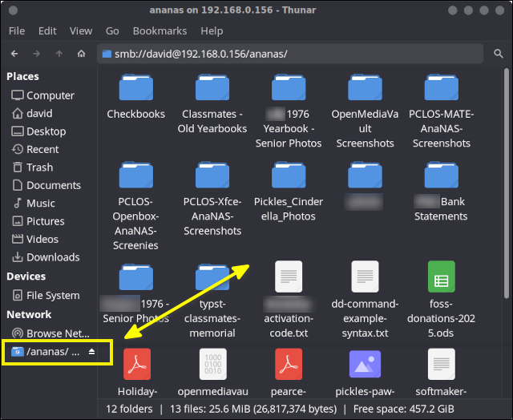Viewport: 513px width, 420px height.
Task: Open the Holiday PDF file icon
Action: [135, 365]
